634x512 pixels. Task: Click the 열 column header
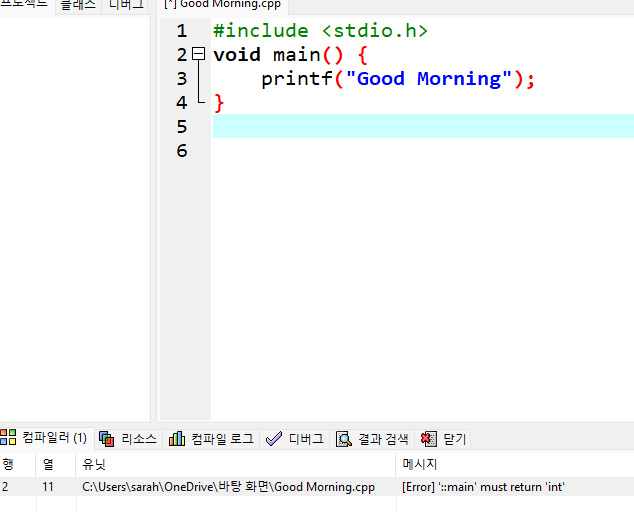pyautogui.click(x=47, y=464)
